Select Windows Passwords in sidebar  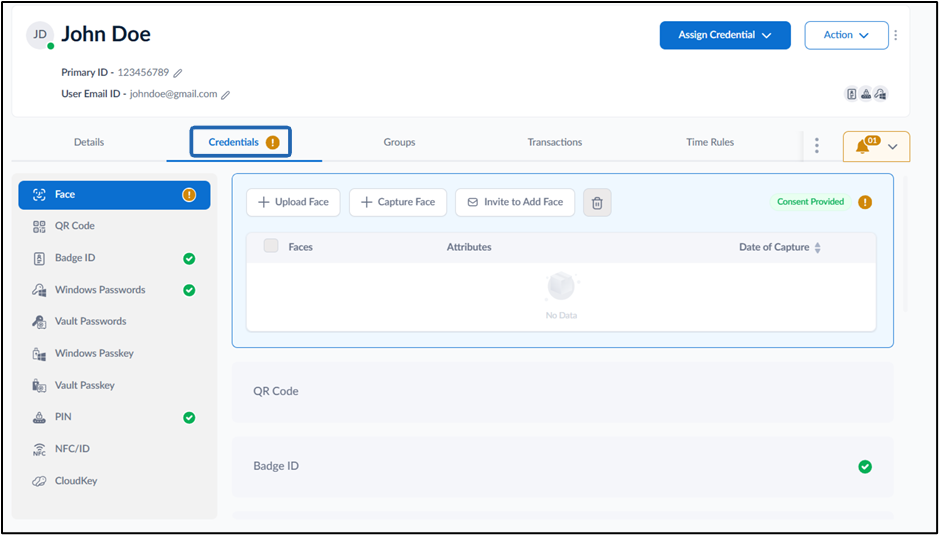pos(114,290)
